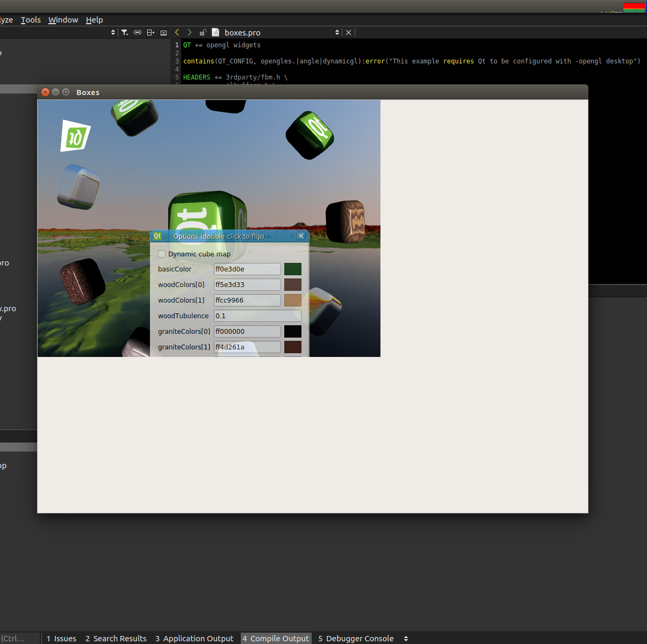The width and height of the screenshot is (647, 644).
Task: Go back using the yellow left arrow
Action: pyautogui.click(x=177, y=32)
